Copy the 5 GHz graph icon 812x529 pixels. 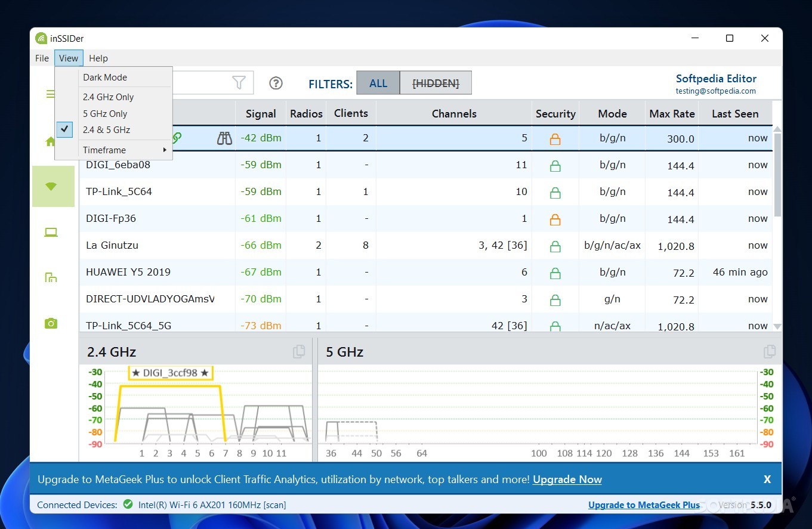[x=770, y=352]
